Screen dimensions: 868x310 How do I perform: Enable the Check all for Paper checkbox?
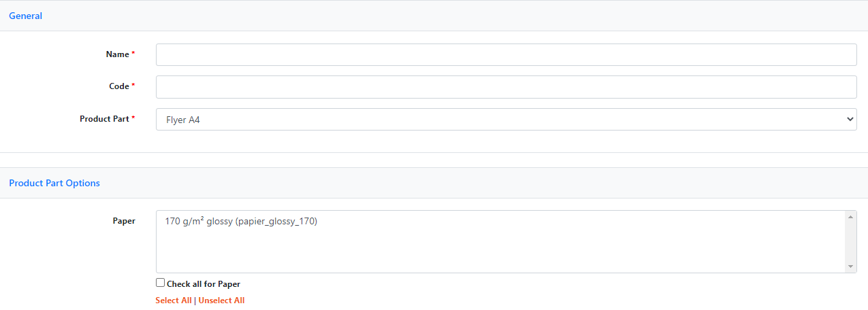[x=161, y=283]
